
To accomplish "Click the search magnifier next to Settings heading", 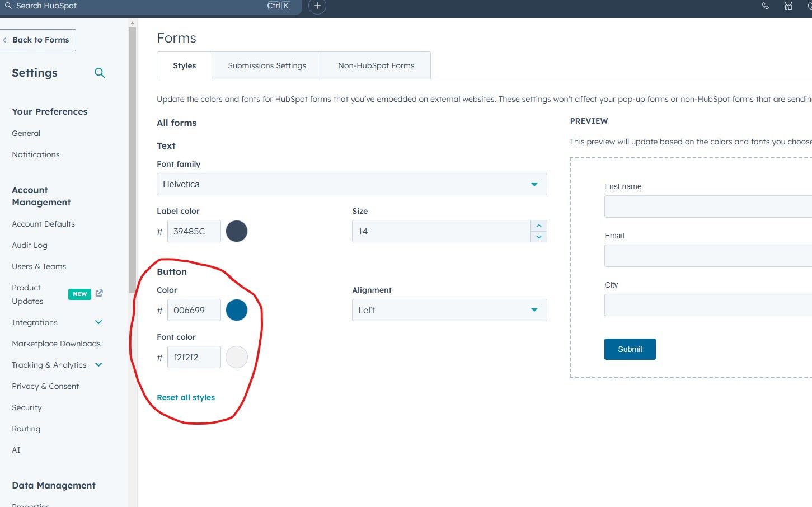I will click(x=99, y=73).
